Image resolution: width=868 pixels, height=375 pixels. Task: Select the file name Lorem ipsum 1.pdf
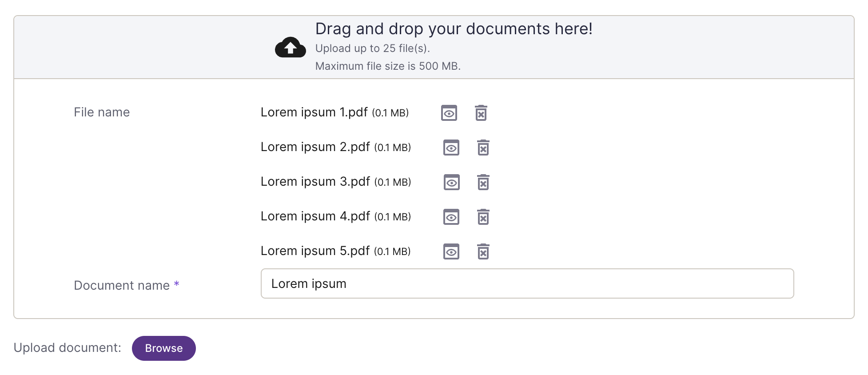(314, 112)
